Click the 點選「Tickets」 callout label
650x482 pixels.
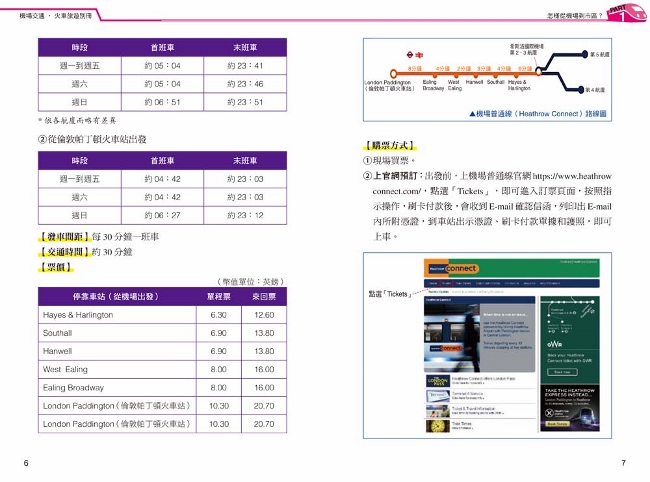(x=390, y=294)
